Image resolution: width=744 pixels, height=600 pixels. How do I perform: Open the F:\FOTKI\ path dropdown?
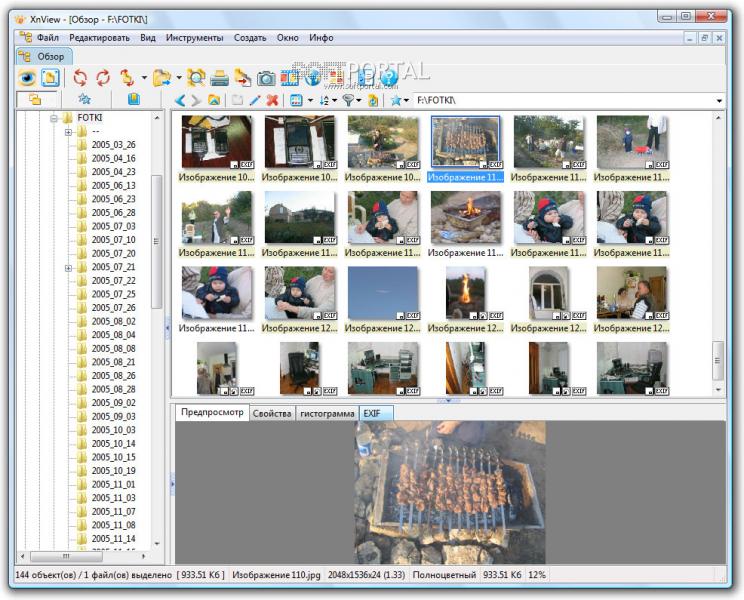(x=719, y=101)
